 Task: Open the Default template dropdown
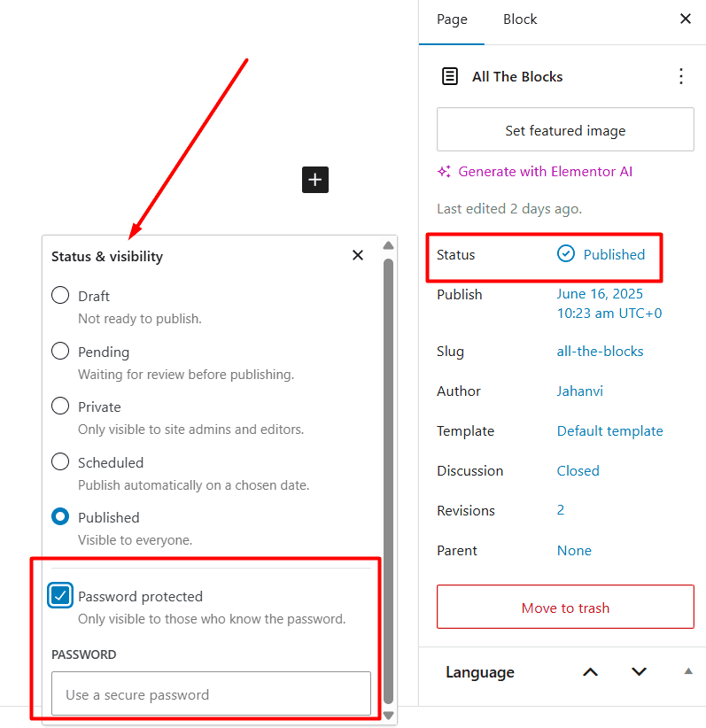coord(609,430)
